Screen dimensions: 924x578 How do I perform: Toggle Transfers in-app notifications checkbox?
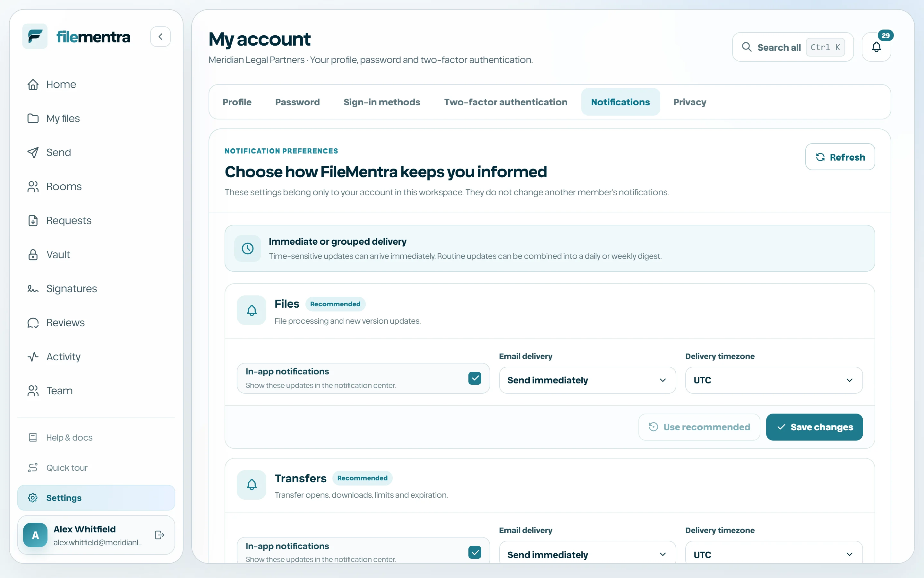click(x=475, y=552)
